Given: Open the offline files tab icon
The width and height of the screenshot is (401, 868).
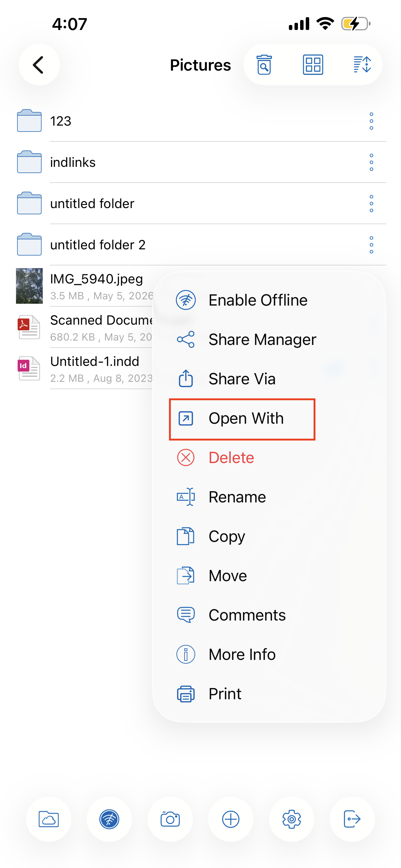Looking at the screenshot, I should (x=109, y=819).
